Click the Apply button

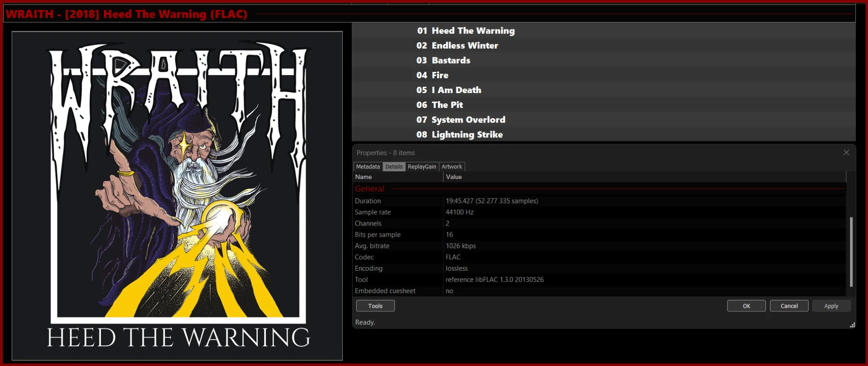pyautogui.click(x=831, y=306)
